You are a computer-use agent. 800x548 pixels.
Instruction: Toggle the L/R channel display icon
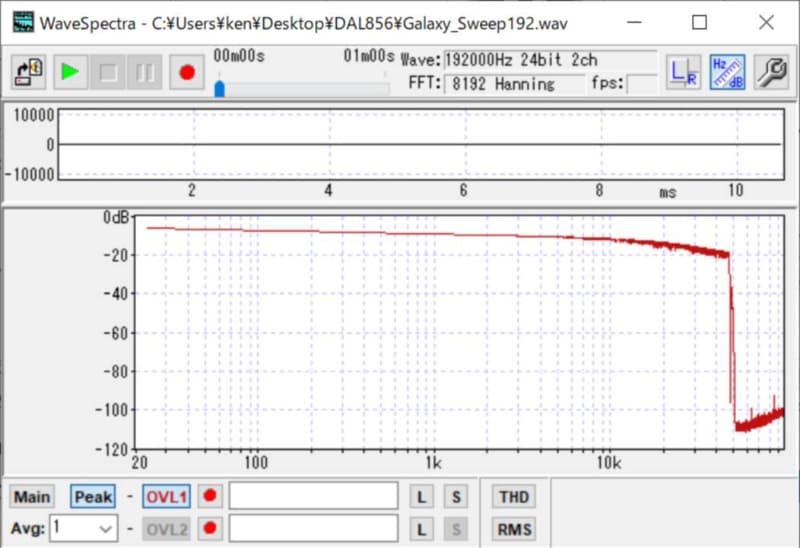(x=683, y=72)
